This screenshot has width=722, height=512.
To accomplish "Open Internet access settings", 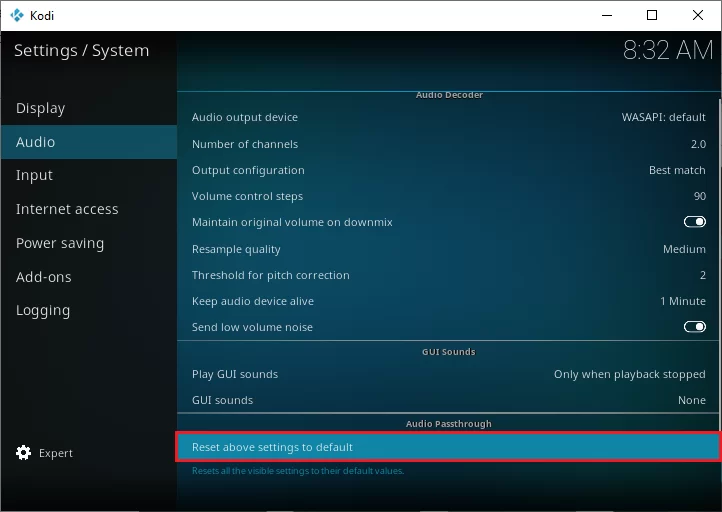I will point(89,209).
